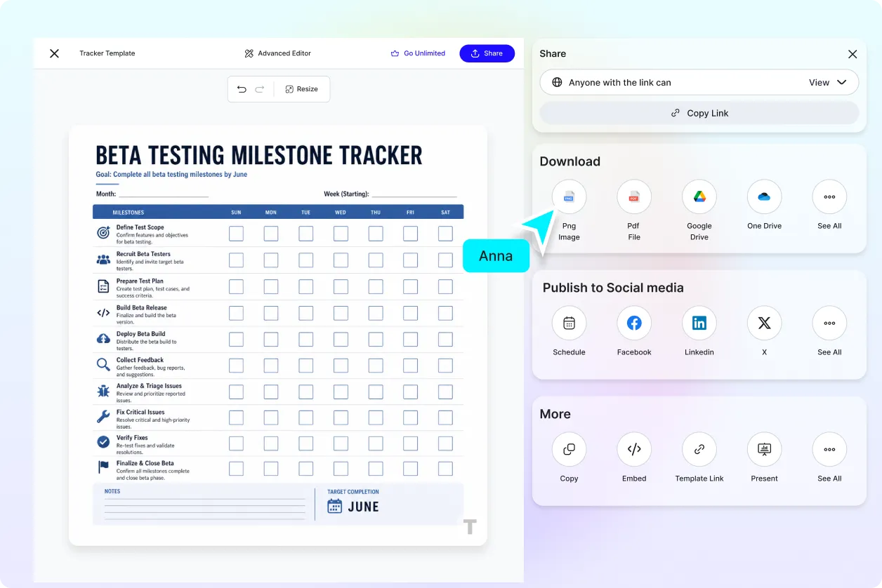Download as Png Image
The image size is (882, 588).
569,197
